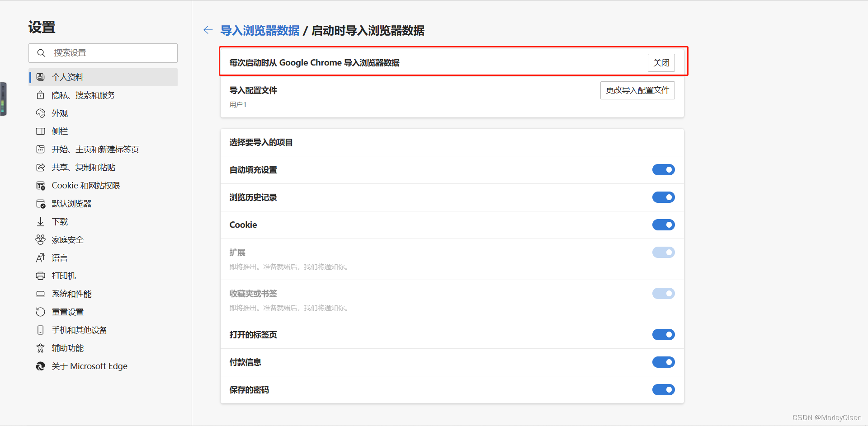Open 下载 settings label
This screenshot has height=426, width=868.
tap(60, 222)
